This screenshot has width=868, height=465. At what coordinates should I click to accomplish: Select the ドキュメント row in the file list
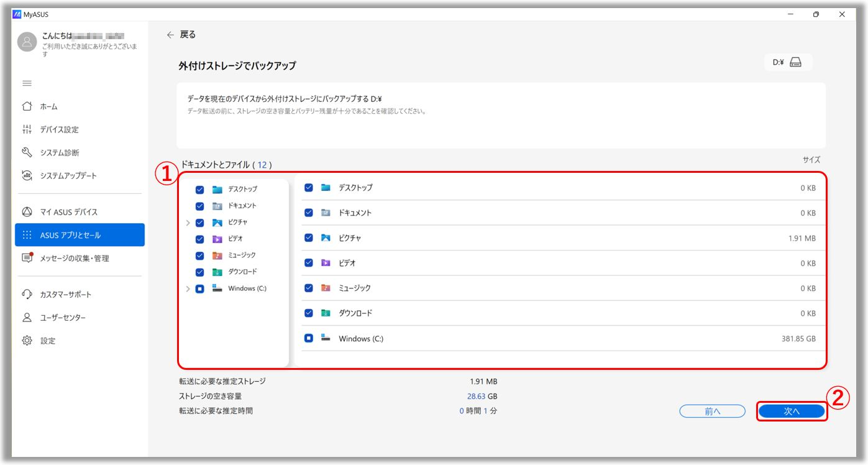tap(564, 213)
